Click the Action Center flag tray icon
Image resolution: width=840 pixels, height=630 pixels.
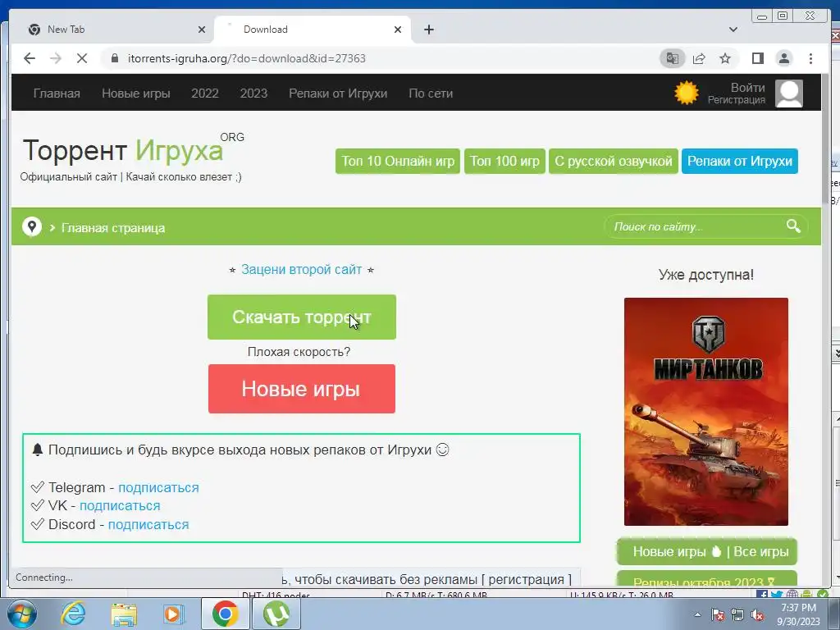pyautogui.click(x=718, y=615)
